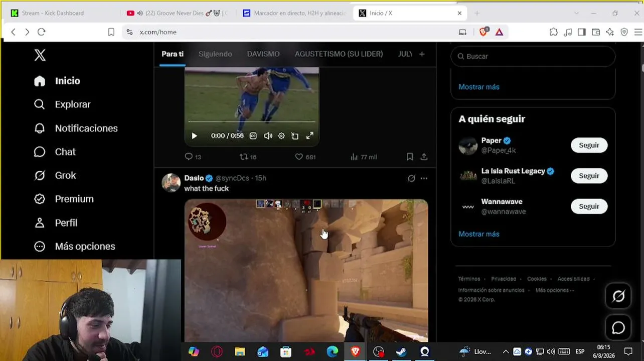The image size is (644, 361).
Task: Add a new timeline tab with plus
Action: pyautogui.click(x=422, y=54)
